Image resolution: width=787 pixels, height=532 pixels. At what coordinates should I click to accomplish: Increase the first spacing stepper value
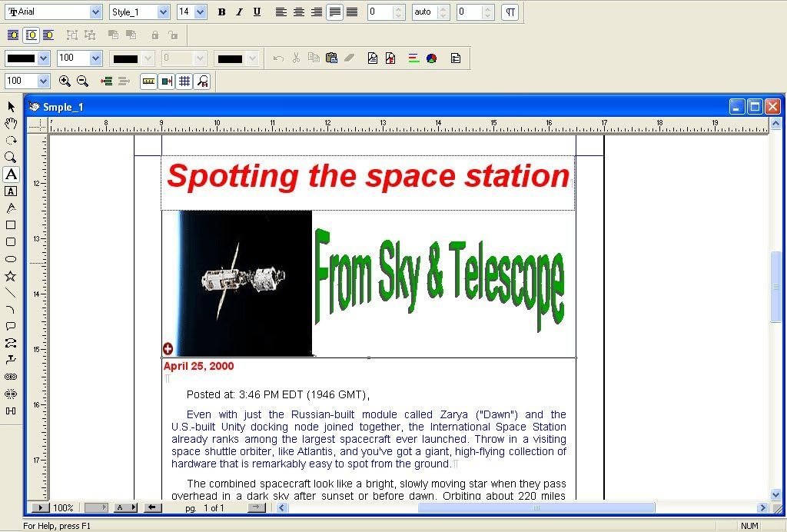click(x=398, y=8)
